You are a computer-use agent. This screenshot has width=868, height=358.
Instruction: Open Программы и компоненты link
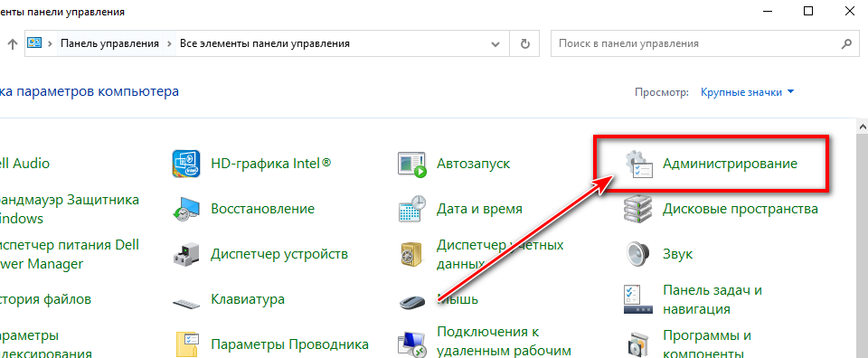706,344
